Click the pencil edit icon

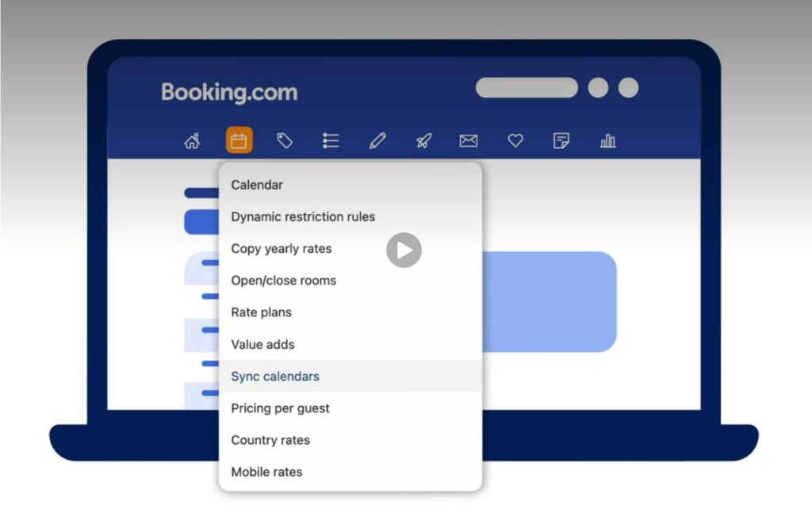[377, 140]
